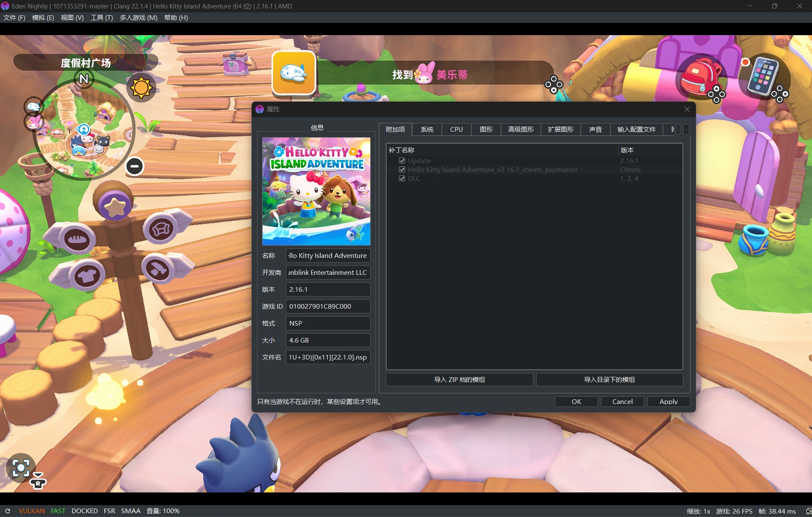Screen dimensions: 812x517
Task: Open the 帮助 (H) menu
Action: tap(176, 17)
